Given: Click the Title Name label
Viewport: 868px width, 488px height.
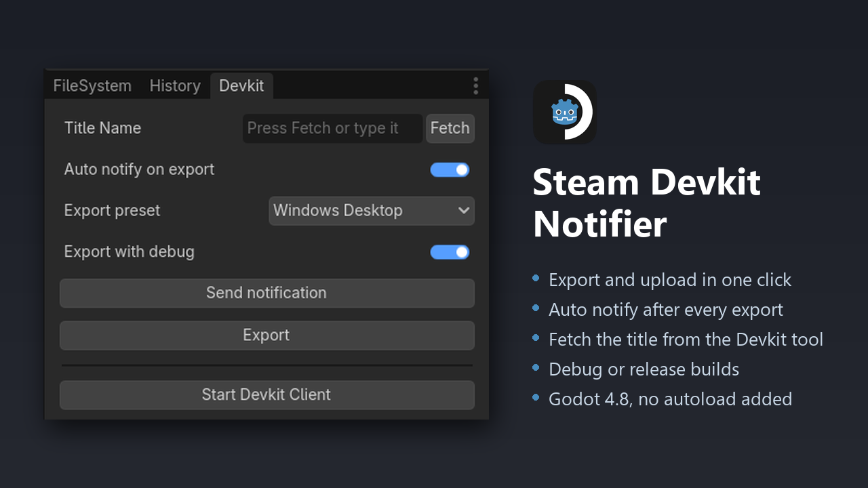Looking at the screenshot, I should [102, 128].
